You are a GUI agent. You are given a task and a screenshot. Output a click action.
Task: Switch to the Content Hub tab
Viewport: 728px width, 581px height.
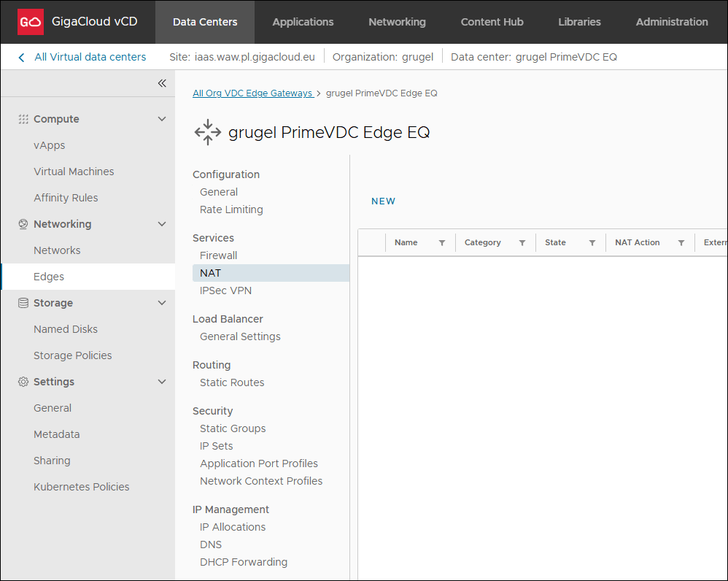492,22
